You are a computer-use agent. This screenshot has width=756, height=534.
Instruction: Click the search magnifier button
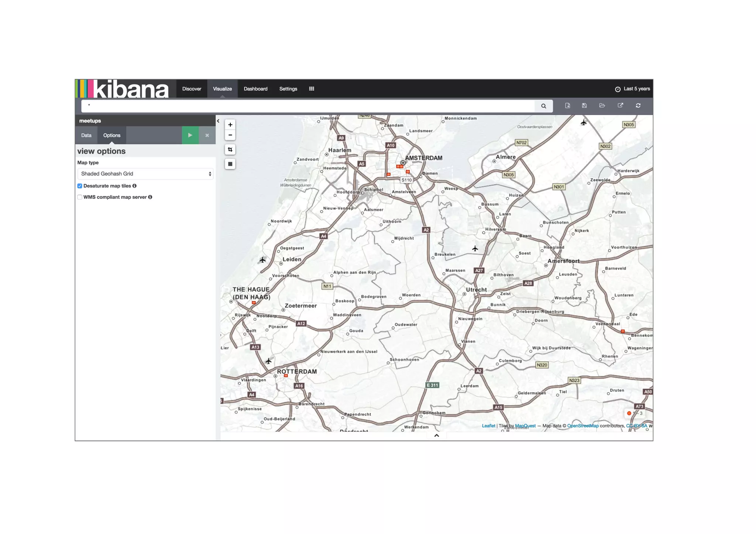pos(543,106)
